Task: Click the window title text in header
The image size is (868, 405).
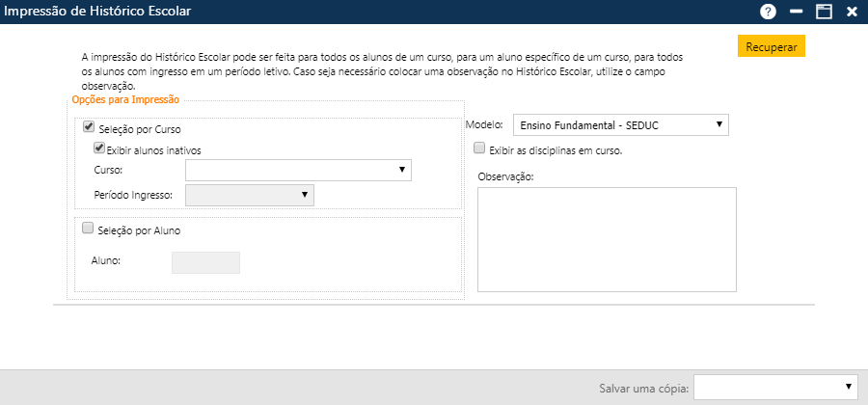Action: point(100,12)
